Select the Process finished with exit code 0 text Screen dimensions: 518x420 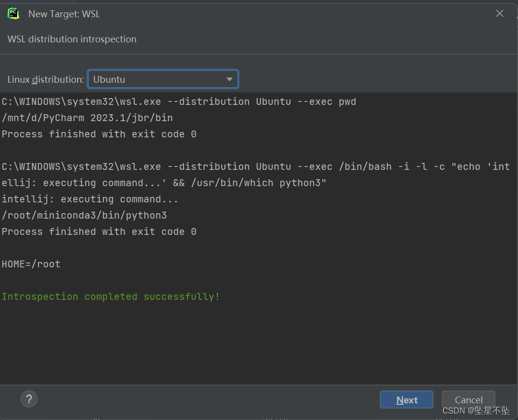(x=99, y=133)
